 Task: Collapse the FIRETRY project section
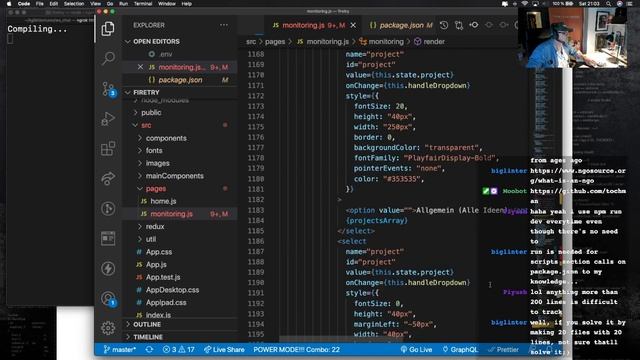(x=180, y=93)
